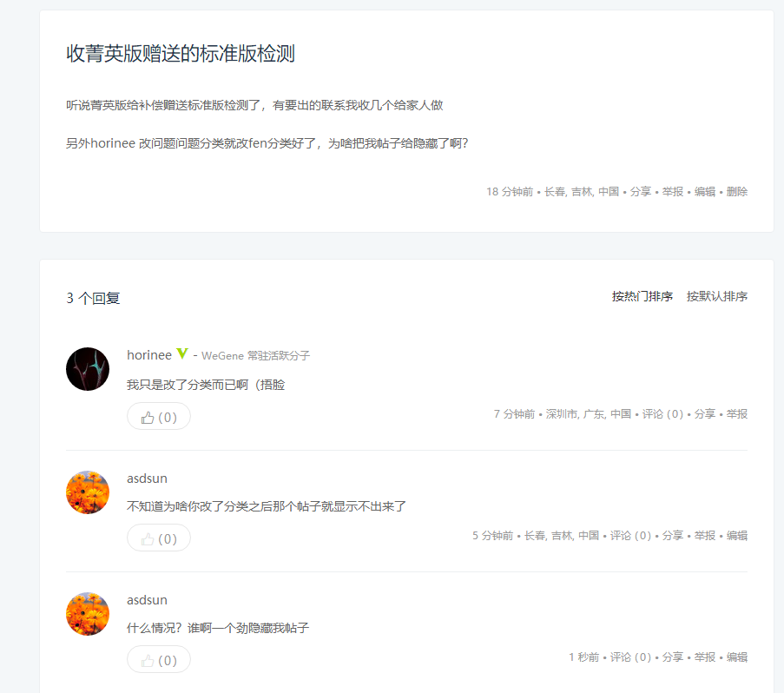Open horinee's avatar profile picture
The width and height of the screenshot is (784, 693).
(x=88, y=369)
